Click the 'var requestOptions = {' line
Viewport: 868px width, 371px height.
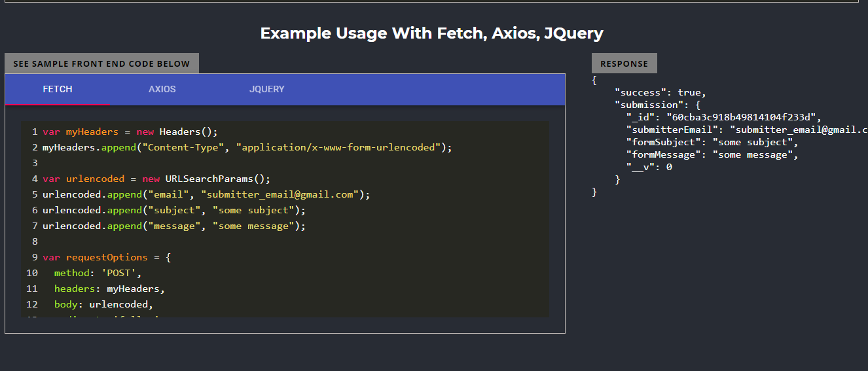pyautogui.click(x=107, y=257)
